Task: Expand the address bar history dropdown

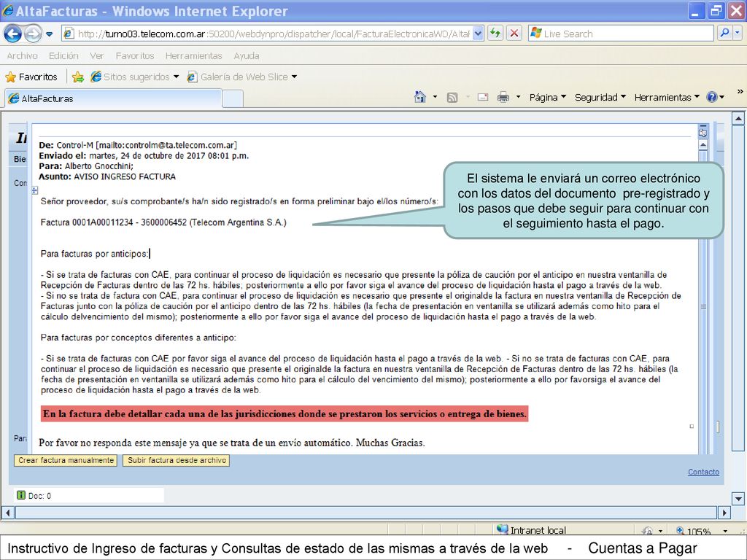Action: (x=479, y=34)
